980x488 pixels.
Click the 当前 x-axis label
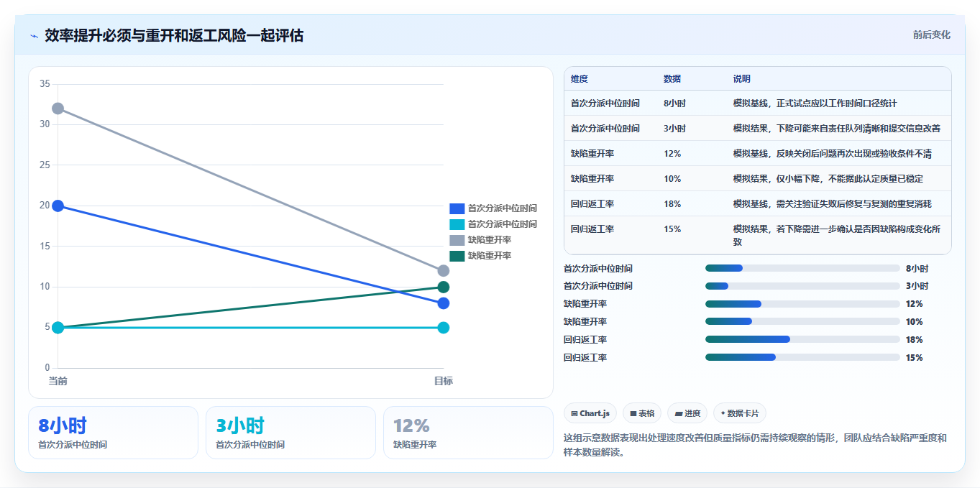click(x=58, y=381)
